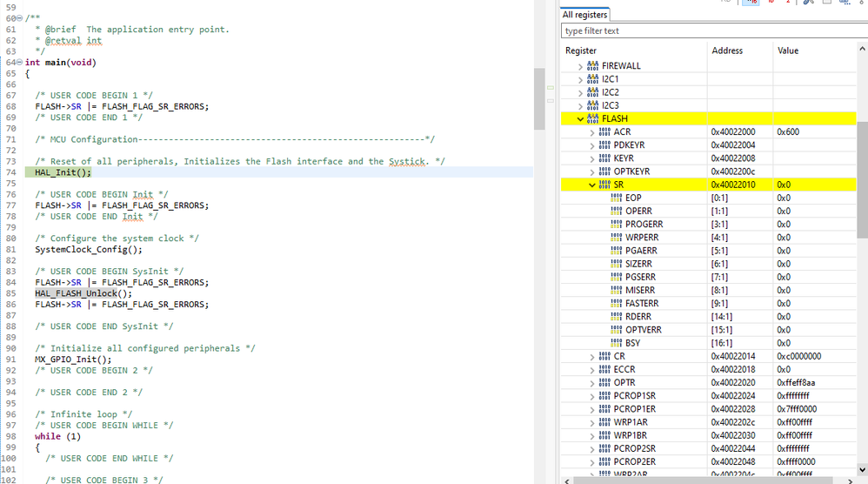Click line number 74 in the gutter

click(x=11, y=172)
